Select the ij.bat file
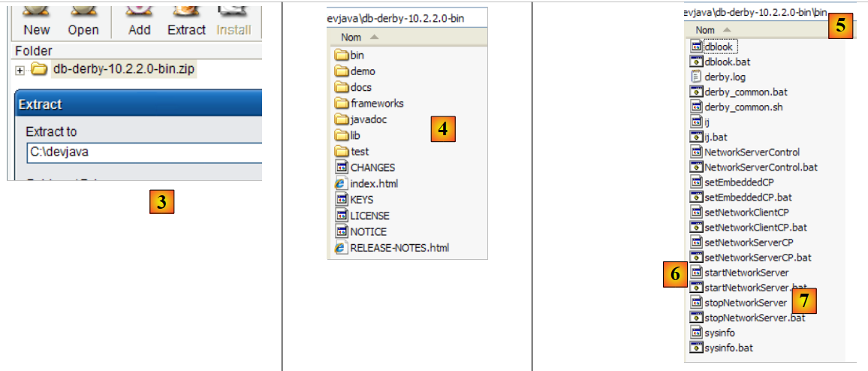868x371 pixels. tap(716, 137)
